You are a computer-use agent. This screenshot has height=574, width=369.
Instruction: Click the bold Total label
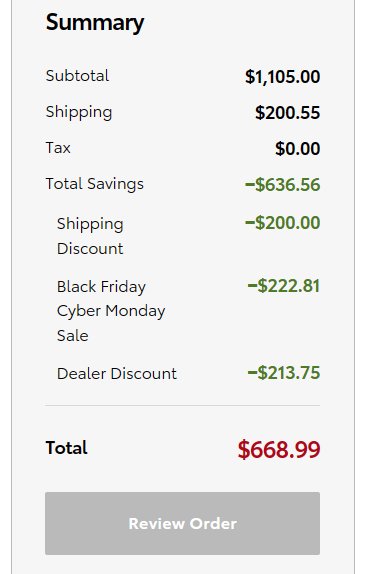(x=66, y=448)
